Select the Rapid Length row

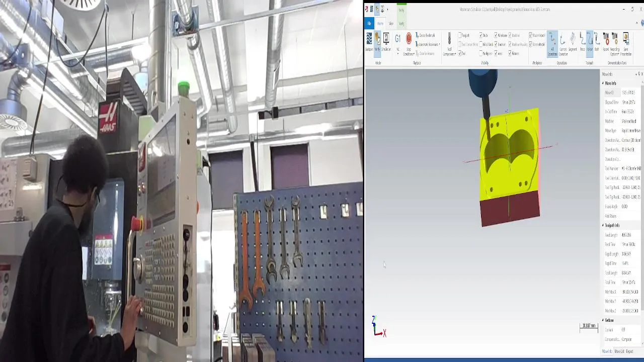[623, 254]
